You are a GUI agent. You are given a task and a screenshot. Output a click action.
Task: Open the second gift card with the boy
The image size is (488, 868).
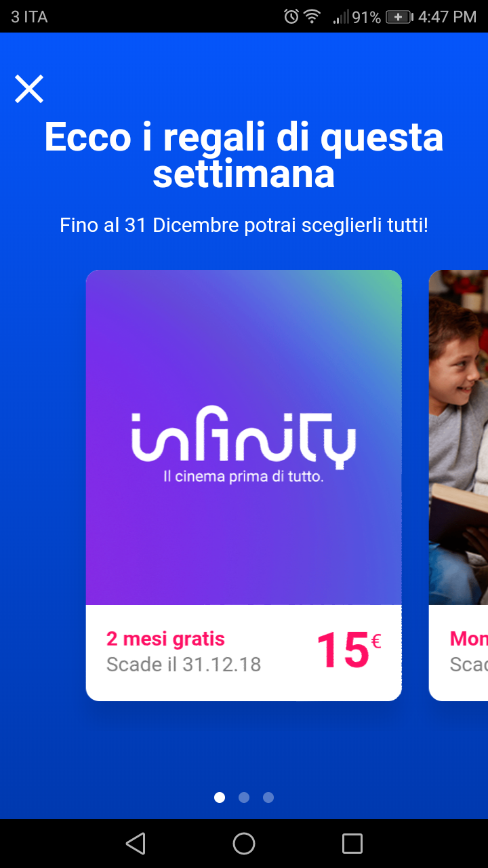tap(459, 486)
